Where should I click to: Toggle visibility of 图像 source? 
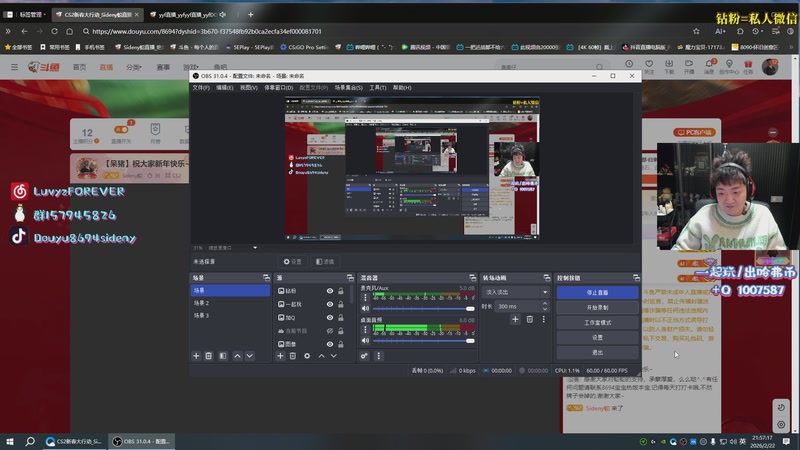point(330,344)
